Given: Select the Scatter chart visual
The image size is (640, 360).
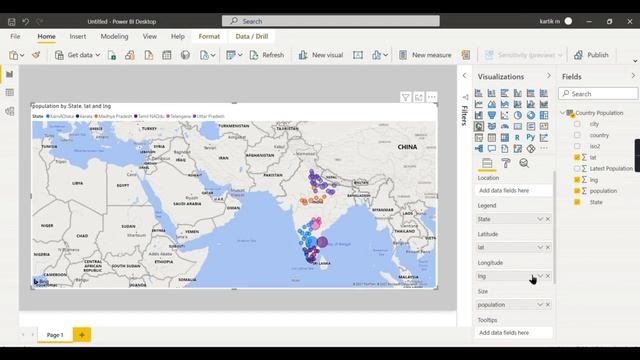Looking at the screenshot, I should pyautogui.click(x=505, y=115).
